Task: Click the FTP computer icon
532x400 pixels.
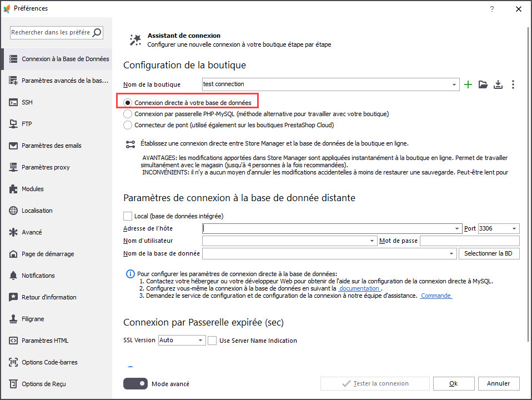Action: click(x=13, y=124)
